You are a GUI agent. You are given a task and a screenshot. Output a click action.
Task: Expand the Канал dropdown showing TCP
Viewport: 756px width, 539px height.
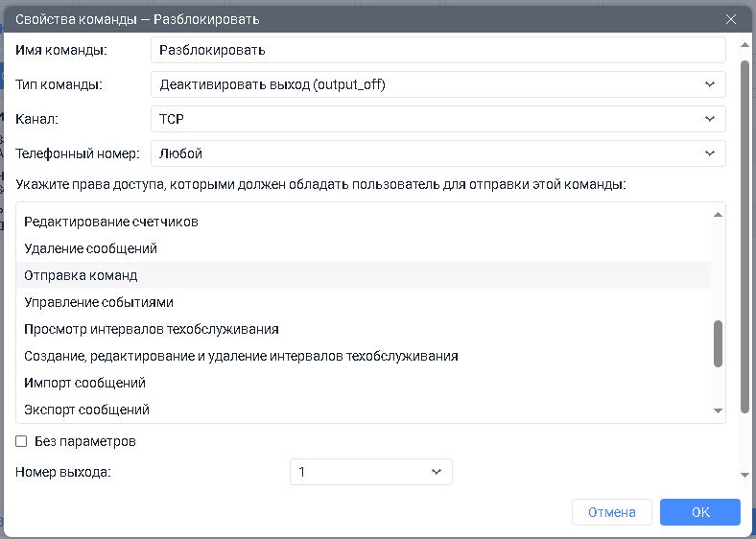[437, 119]
